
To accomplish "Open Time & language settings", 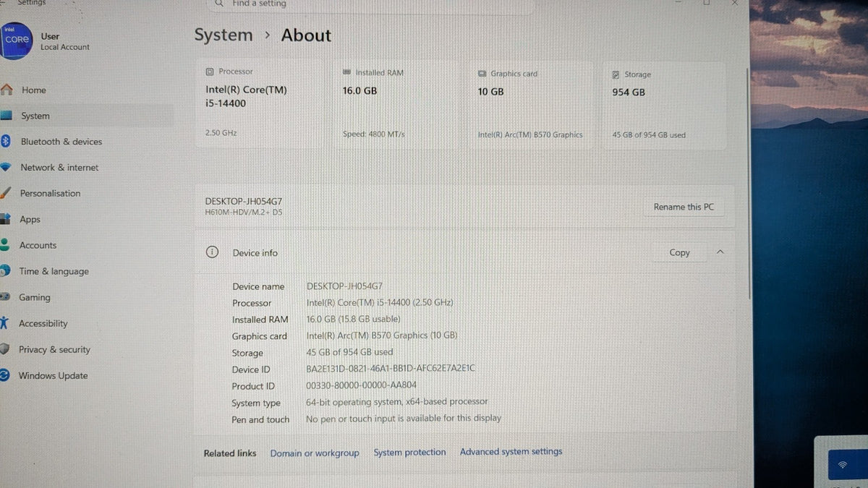I will tap(54, 271).
